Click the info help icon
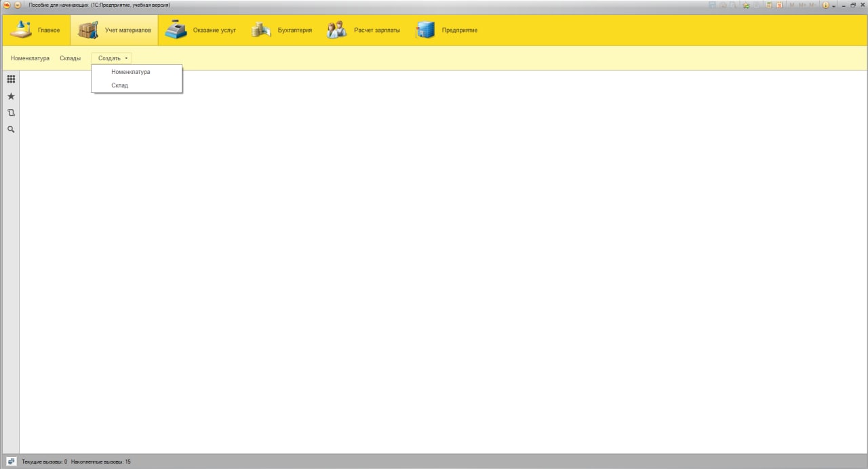868x469 pixels. [x=825, y=5]
